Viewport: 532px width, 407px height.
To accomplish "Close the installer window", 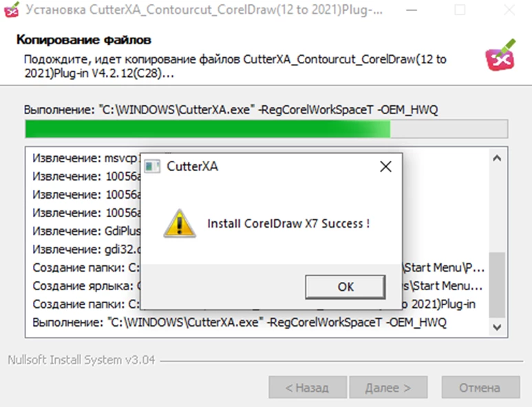I will [x=509, y=10].
